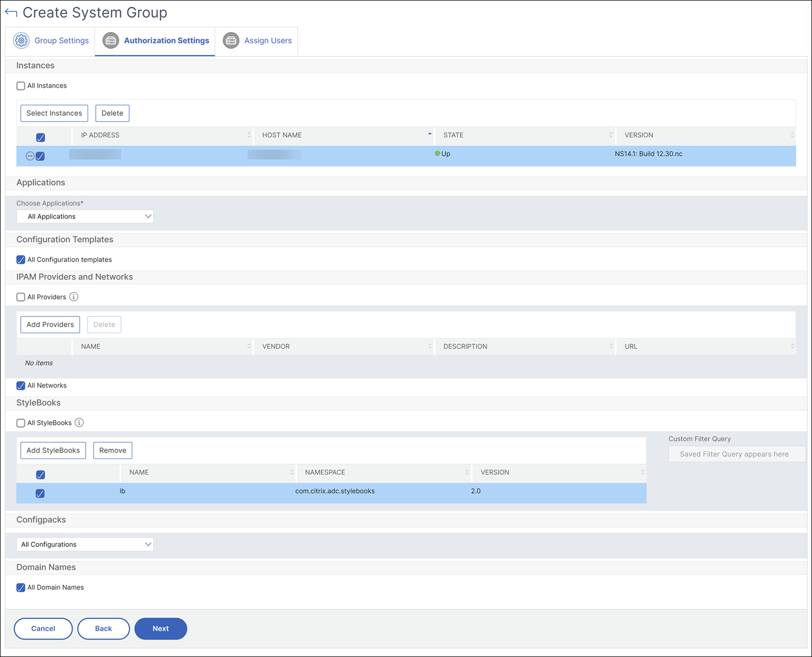The image size is (812, 657).
Task: Click the Back button
Action: tap(103, 628)
